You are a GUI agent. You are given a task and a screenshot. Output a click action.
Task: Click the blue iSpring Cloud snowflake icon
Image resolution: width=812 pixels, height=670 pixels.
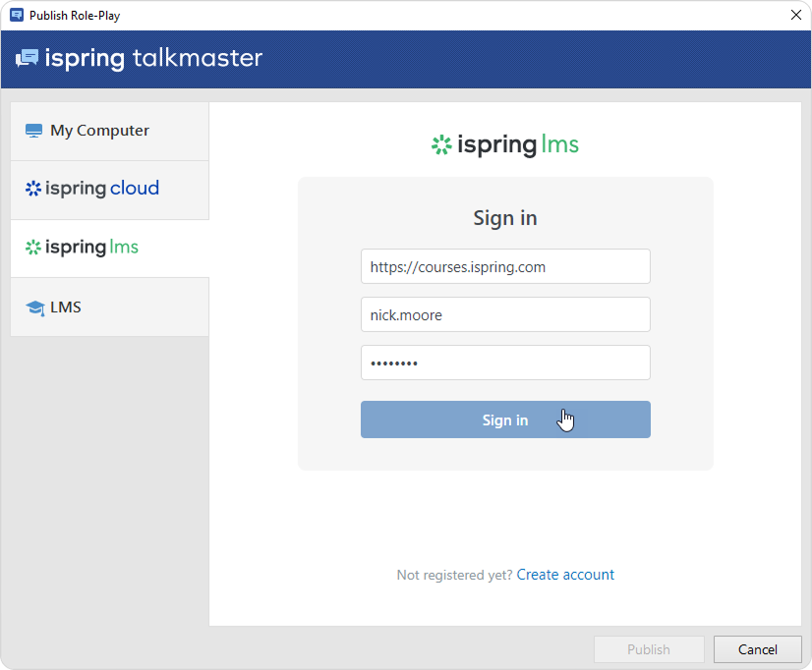point(33,189)
